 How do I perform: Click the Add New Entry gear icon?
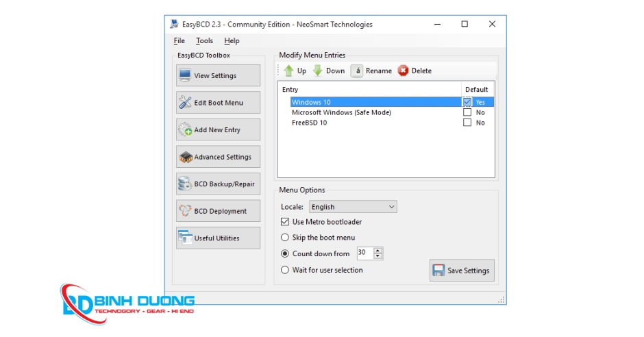click(185, 129)
